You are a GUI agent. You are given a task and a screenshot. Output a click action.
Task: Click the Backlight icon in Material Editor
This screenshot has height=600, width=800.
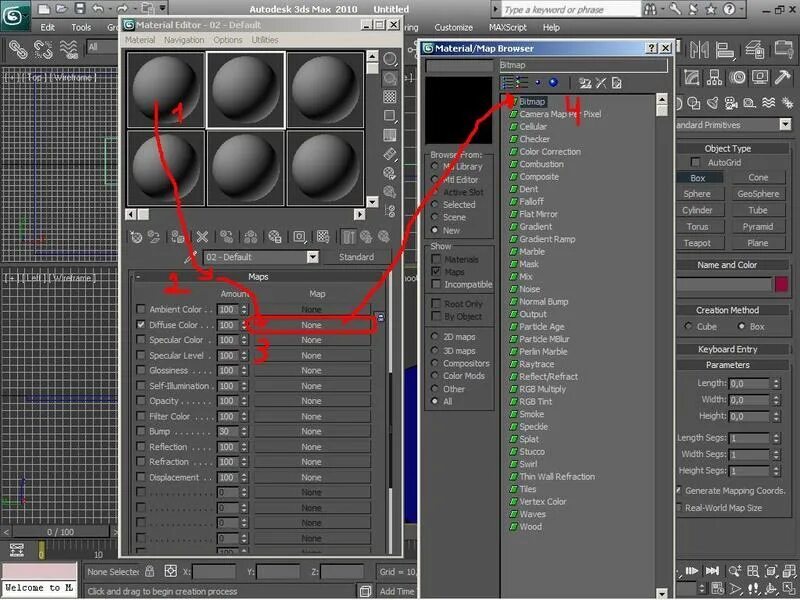pyautogui.click(x=390, y=78)
